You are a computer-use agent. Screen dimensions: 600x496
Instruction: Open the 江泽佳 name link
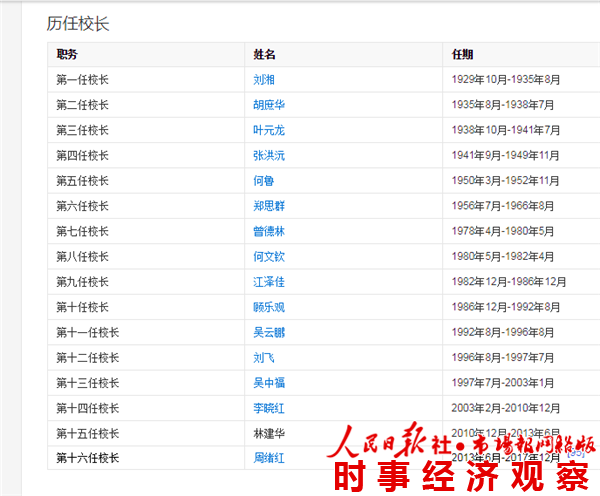click(269, 282)
